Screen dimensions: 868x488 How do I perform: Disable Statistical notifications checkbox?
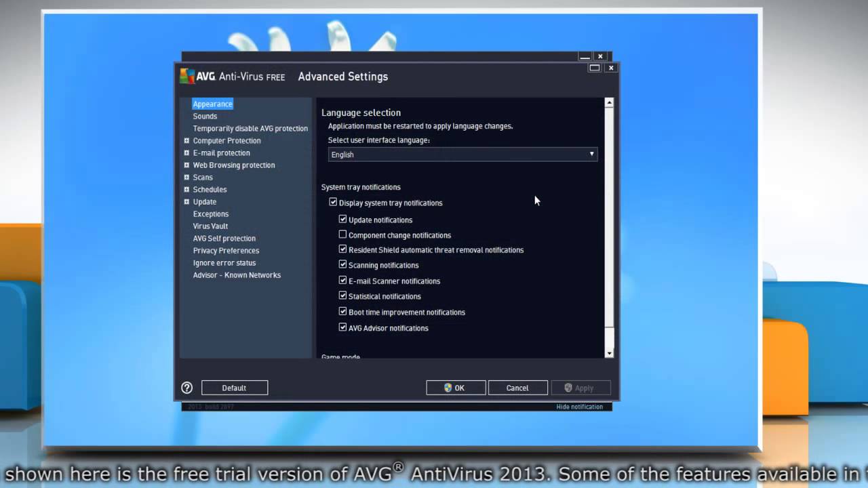pyautogui.click(x=342, y=296)
